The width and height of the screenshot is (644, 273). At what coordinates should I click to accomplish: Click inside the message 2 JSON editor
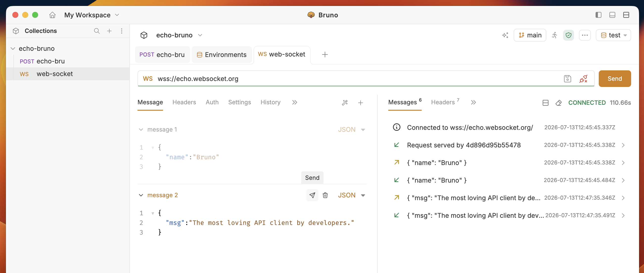coord(252,223)
